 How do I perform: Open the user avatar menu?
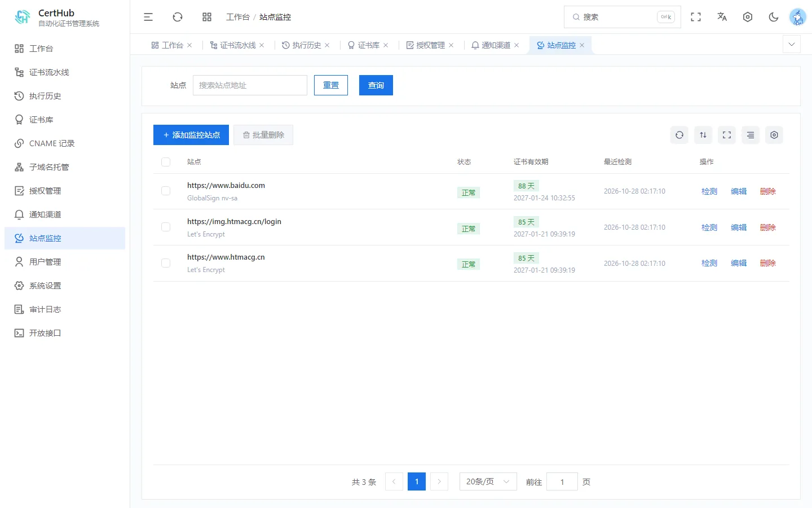tap(798, 17)
